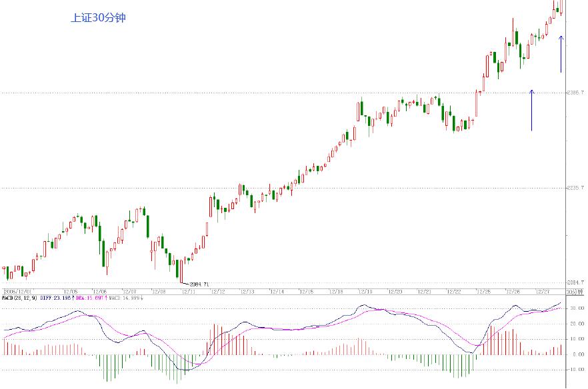Click the 12/15 date on the time axis
588x389 pixels.
pyautogui.click(x=307, y=291)
